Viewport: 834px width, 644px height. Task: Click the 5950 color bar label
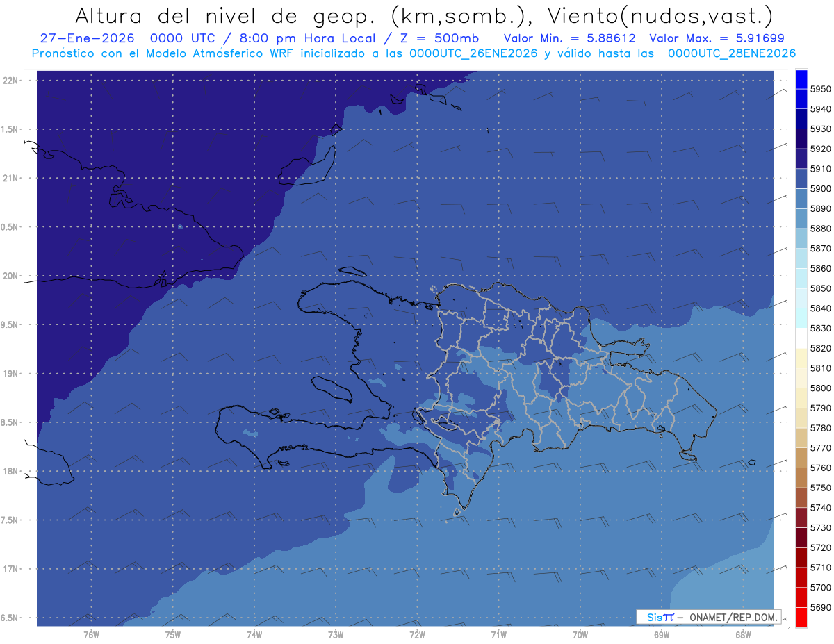[x=820, y=89]
